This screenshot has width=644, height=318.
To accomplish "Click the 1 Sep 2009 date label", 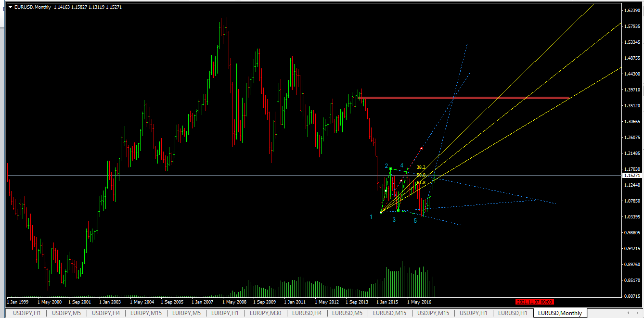I will coord(264,302).
